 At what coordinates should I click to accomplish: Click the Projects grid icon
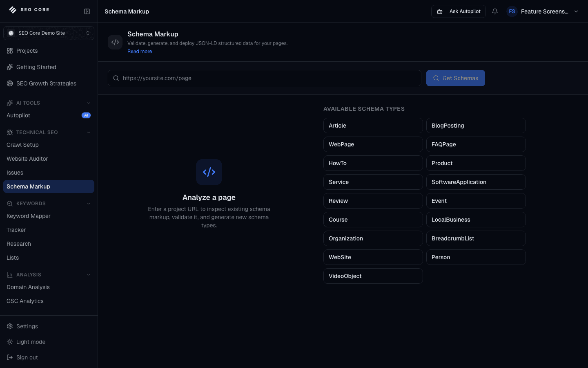click(10, 51)
